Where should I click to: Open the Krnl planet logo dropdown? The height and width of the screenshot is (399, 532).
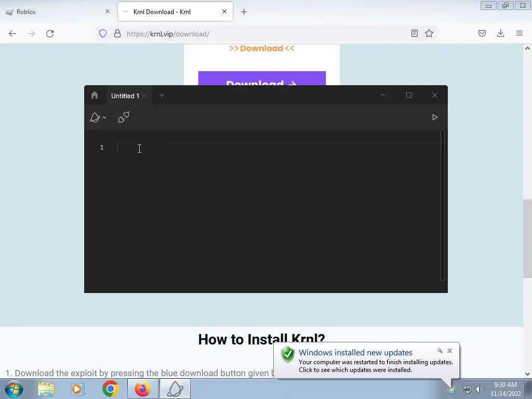pyautogui.click(x=98, y=117)
